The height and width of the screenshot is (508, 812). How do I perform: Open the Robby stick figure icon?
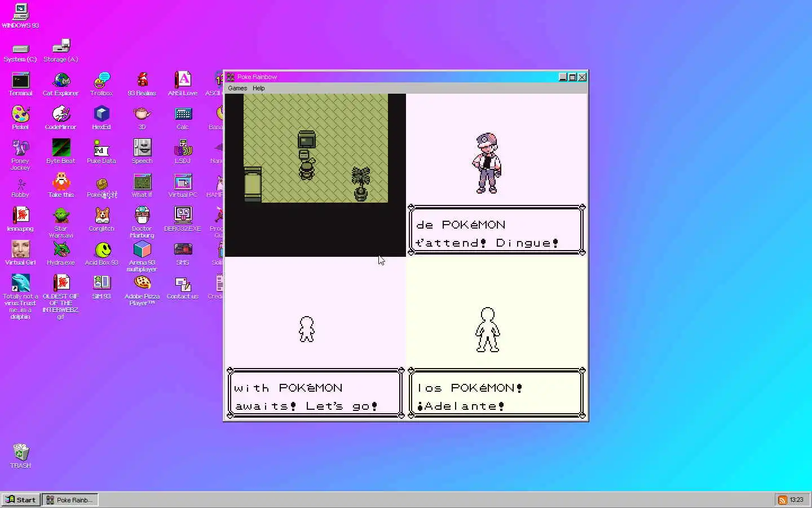[x=20, y=187]
